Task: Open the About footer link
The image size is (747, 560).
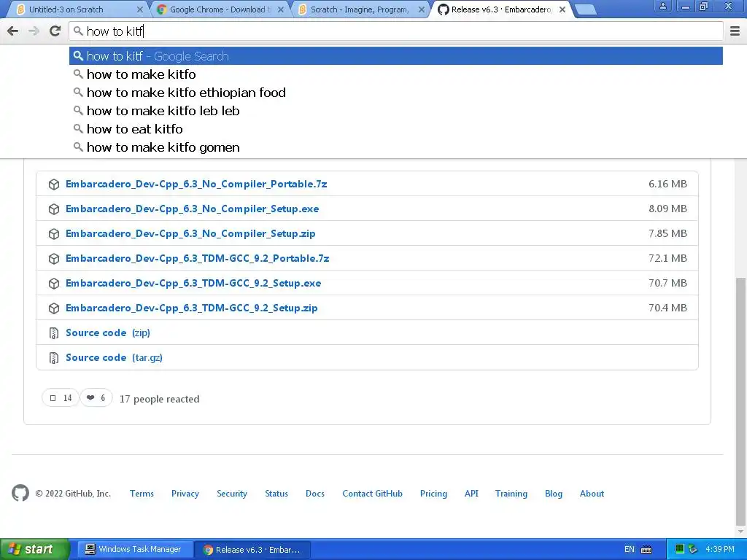Action: tap(592, 494)
